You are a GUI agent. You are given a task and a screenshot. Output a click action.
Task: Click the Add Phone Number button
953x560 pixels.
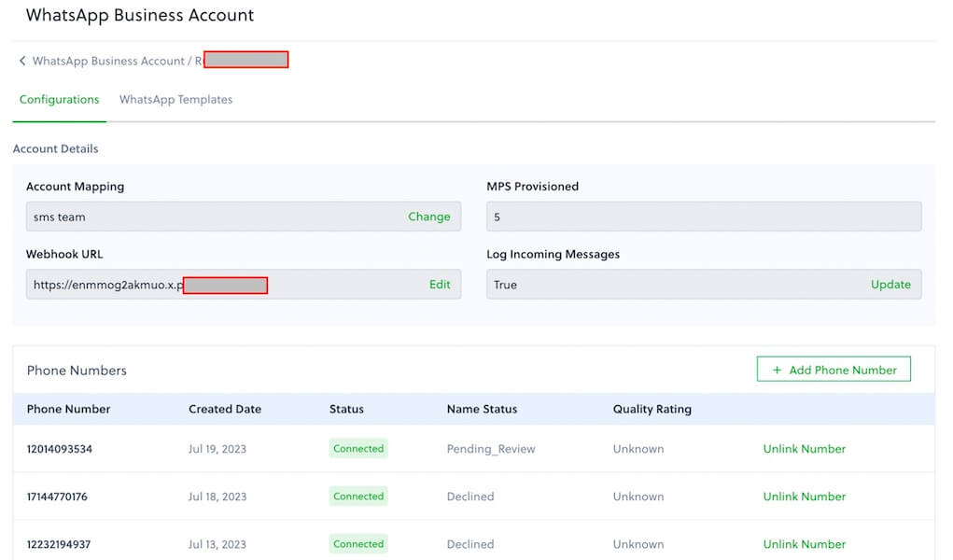point(834,371)
